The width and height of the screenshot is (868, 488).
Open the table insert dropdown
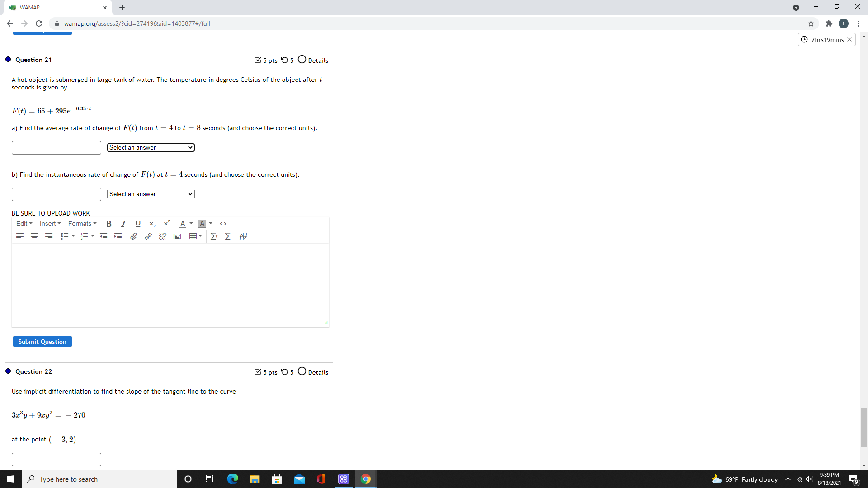(195, 236)
